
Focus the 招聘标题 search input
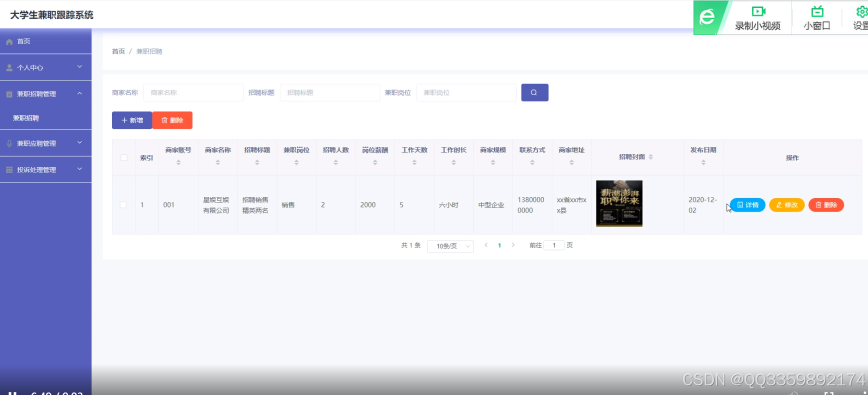[330, 92]
